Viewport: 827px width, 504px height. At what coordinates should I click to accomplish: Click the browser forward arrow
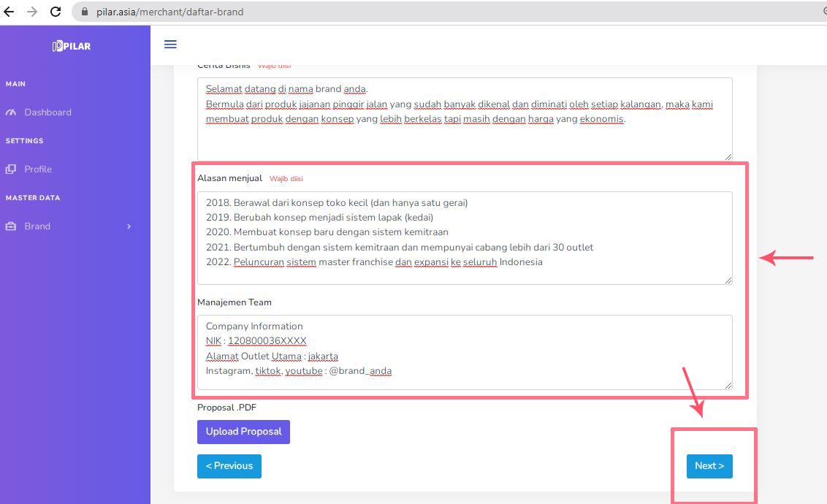32,12
